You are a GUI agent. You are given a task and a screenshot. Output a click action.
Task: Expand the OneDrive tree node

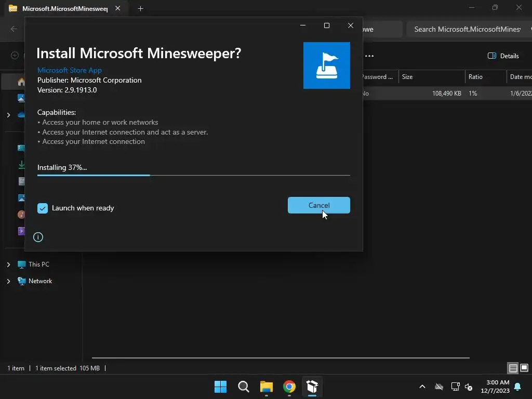pyautogui.click(x=8, y=115)
